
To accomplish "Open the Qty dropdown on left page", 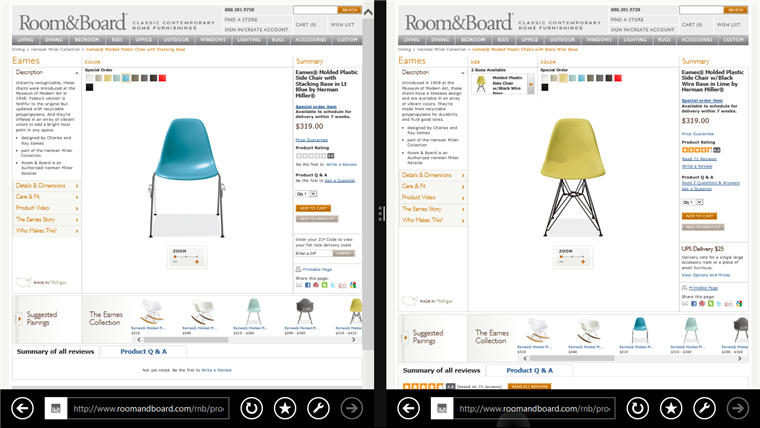I will 306,193.
